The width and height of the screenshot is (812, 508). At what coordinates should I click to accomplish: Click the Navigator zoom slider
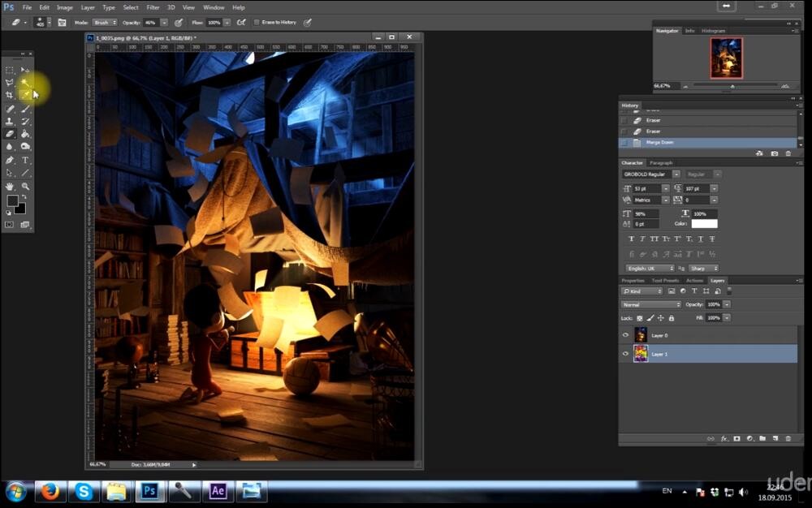(736, 86)
